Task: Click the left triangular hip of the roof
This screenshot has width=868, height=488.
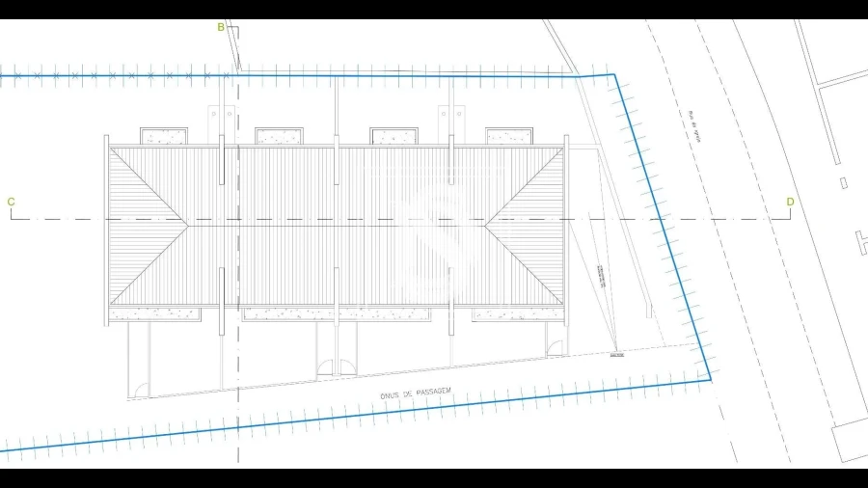Action: 145,225
